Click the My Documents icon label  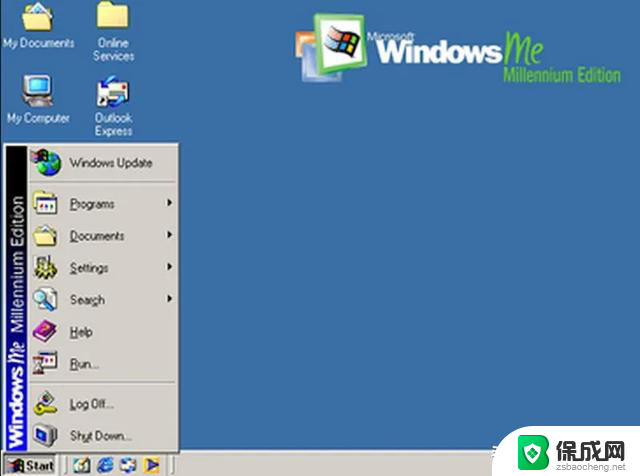coord(38,43)
